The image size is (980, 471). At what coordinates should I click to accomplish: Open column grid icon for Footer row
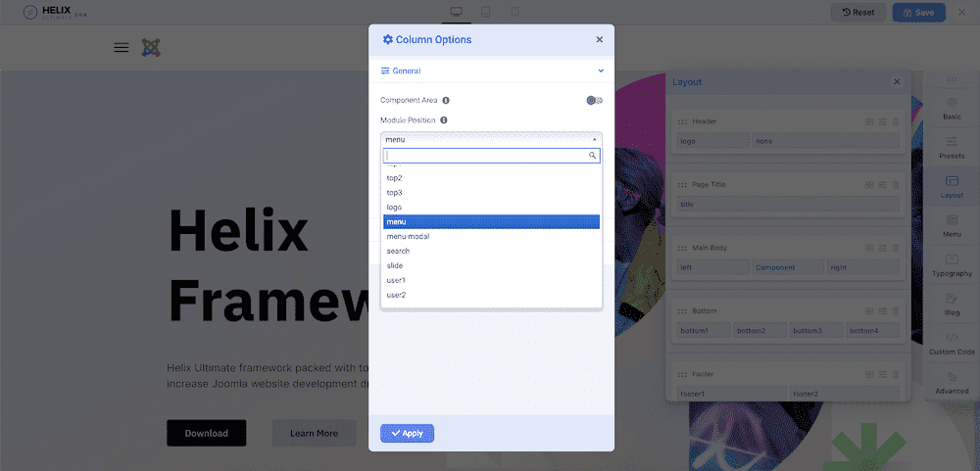coord(869,374)
